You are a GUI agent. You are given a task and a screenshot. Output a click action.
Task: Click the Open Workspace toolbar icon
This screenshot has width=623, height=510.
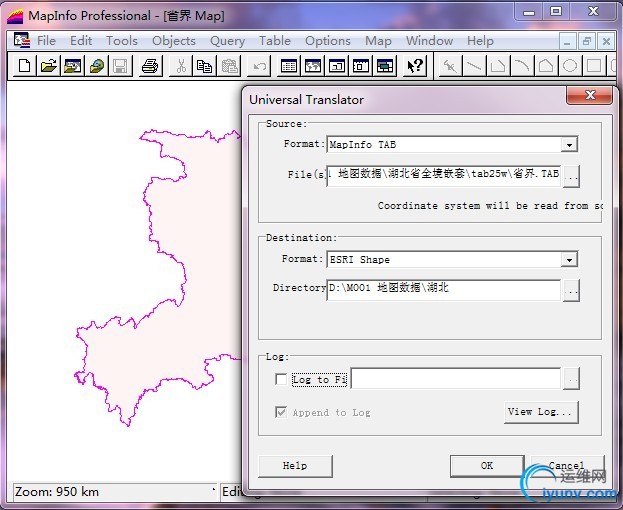pos(73,66)
